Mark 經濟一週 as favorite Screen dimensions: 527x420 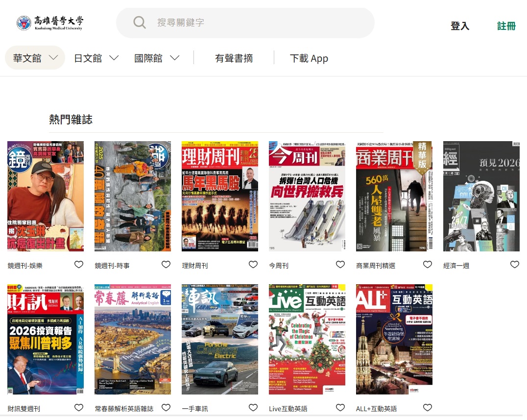515,265
